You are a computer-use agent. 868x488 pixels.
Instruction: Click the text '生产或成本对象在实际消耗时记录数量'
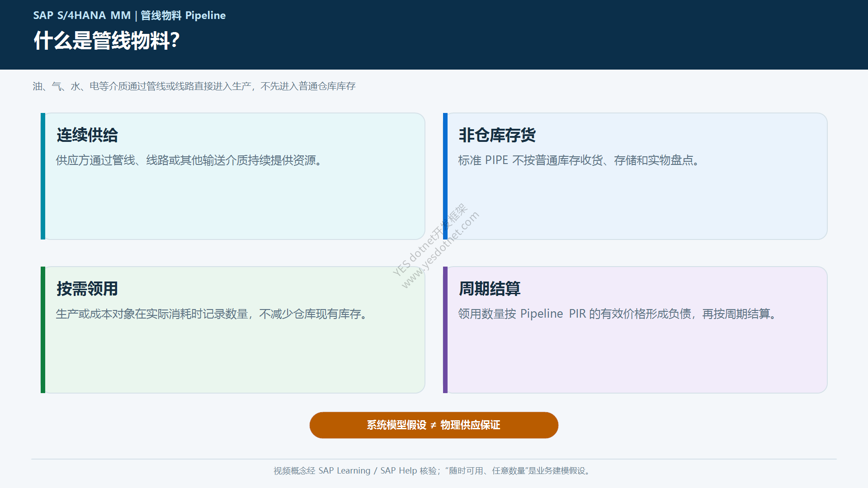pyautogui.click(x=152, y=314)
